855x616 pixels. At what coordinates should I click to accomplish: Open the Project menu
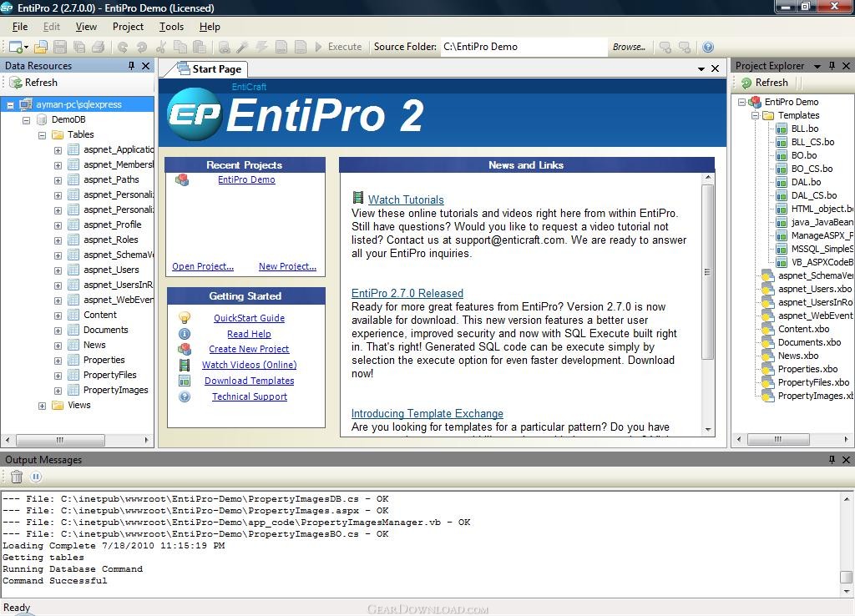pyautogui.click(x=128, y=27)
